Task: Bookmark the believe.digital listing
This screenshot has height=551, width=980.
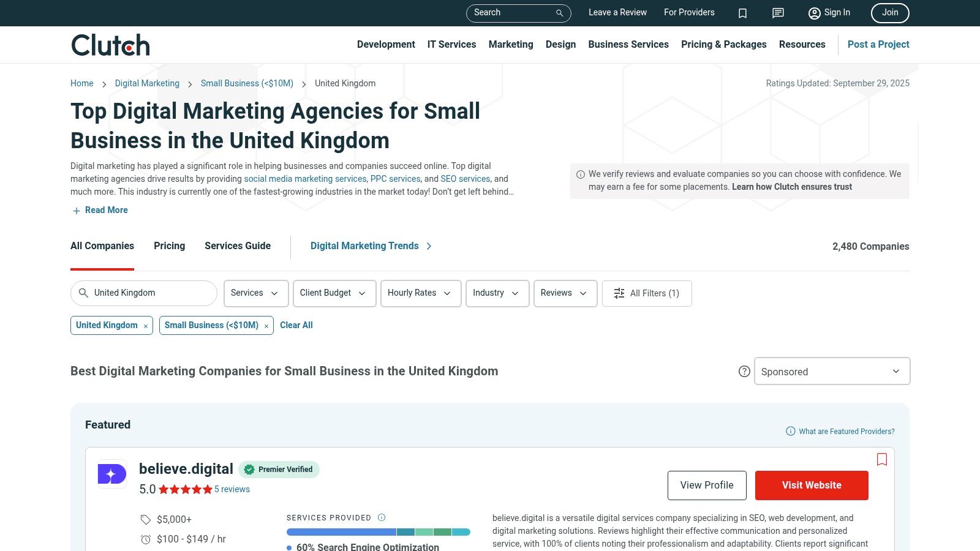Action: [882, 459]
